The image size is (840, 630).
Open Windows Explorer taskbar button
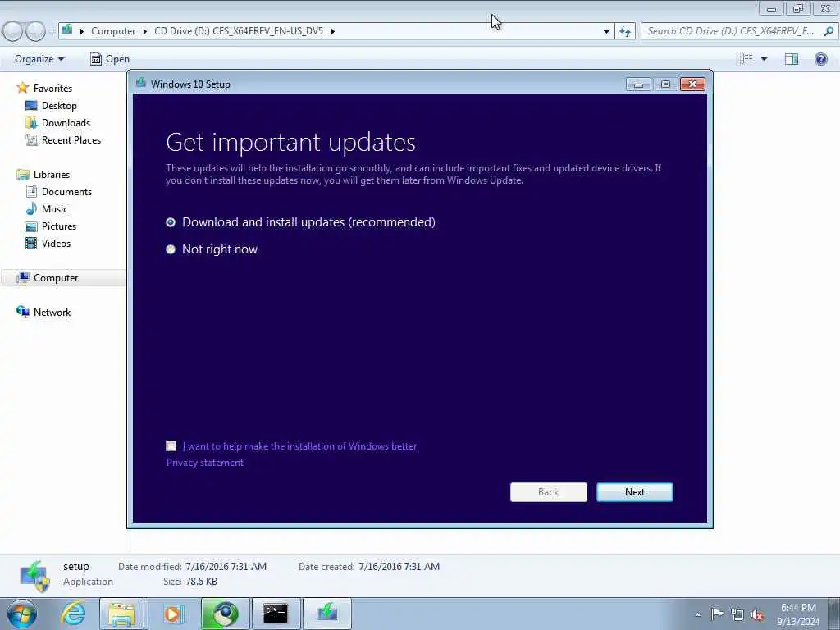coord(121,614)
